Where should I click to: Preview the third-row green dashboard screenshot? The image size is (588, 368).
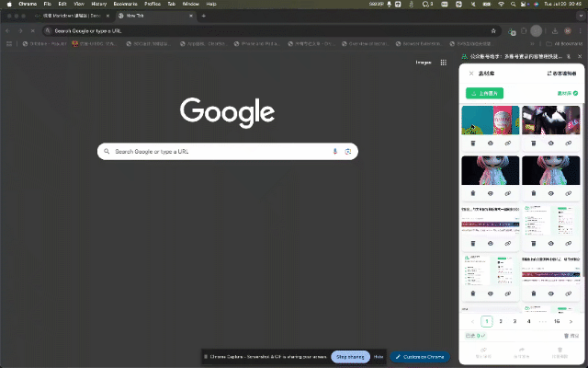tap(550, 243)
